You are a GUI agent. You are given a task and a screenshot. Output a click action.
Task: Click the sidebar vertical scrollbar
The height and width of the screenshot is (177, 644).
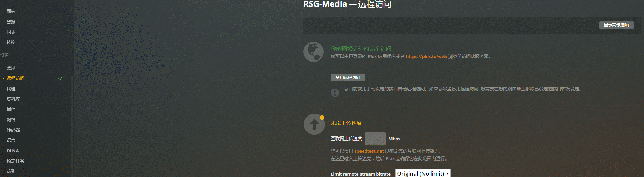pyautogui.click(x=72, y=126)
